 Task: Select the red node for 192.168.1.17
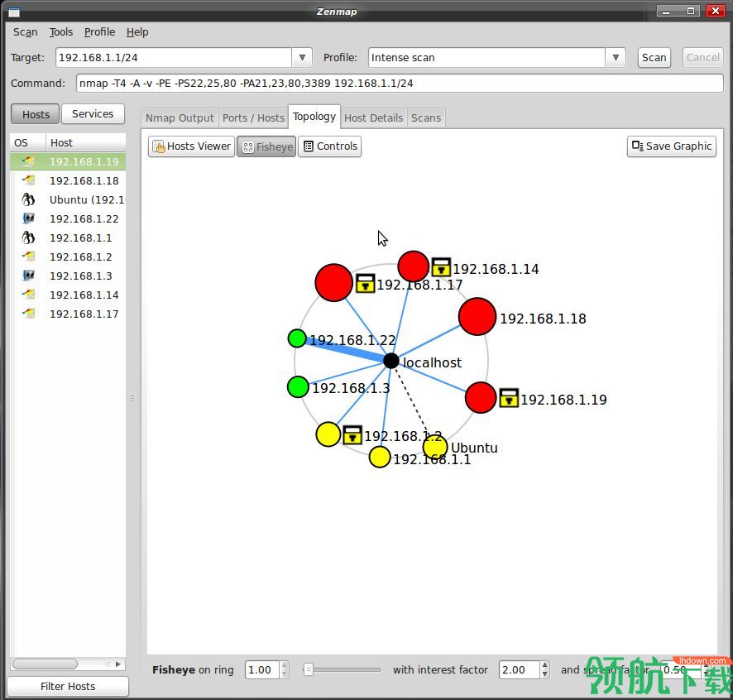point(333,282)
